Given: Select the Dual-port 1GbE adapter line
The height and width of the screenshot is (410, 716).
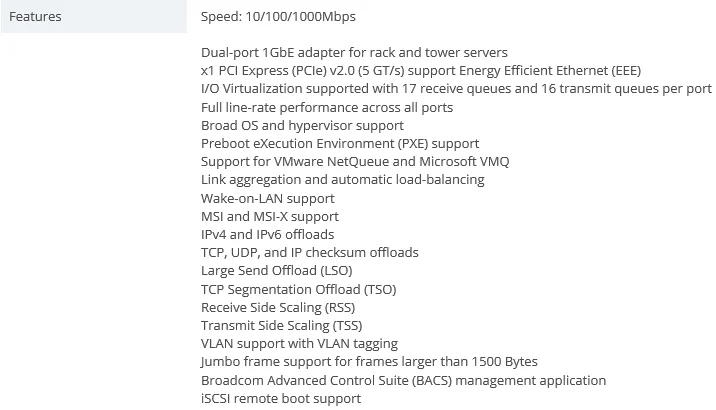Looking at the screenshot, I should point(354,52).
